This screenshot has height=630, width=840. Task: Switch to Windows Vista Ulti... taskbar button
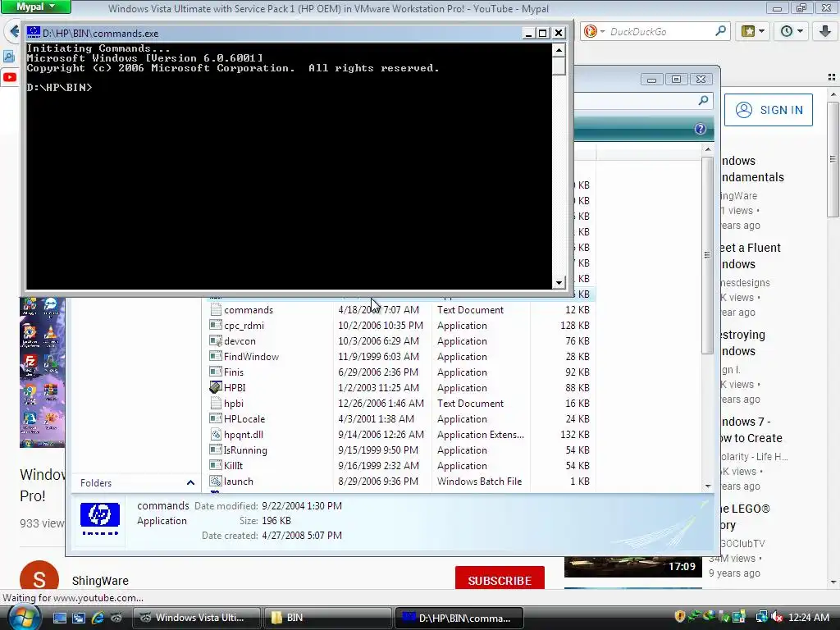point(197,618)
